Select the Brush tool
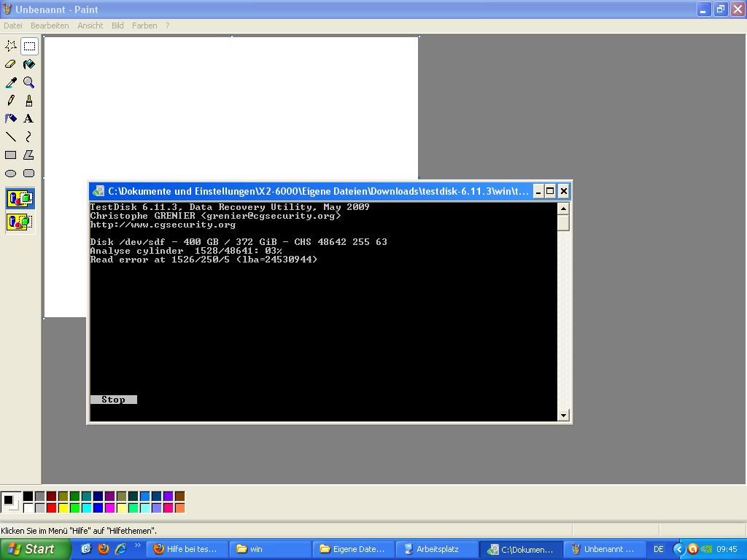This screenshot has height=560, width=747. (29, 101)
